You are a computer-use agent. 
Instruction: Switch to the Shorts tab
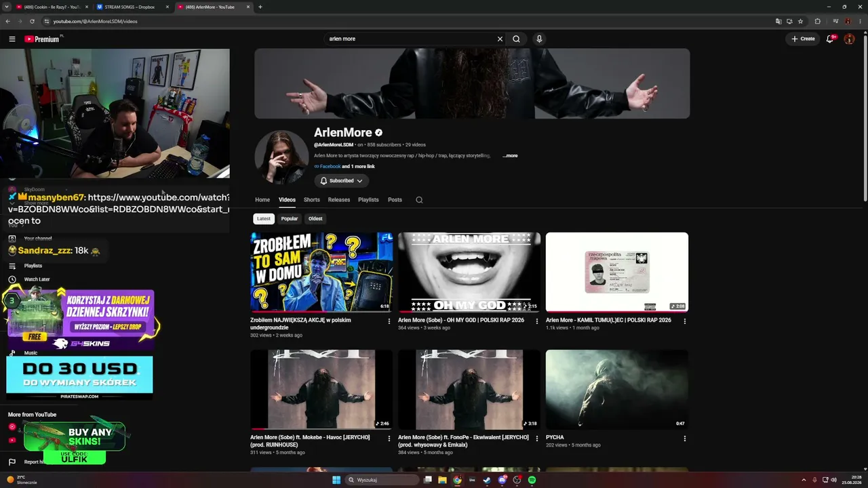coord(312,200)
